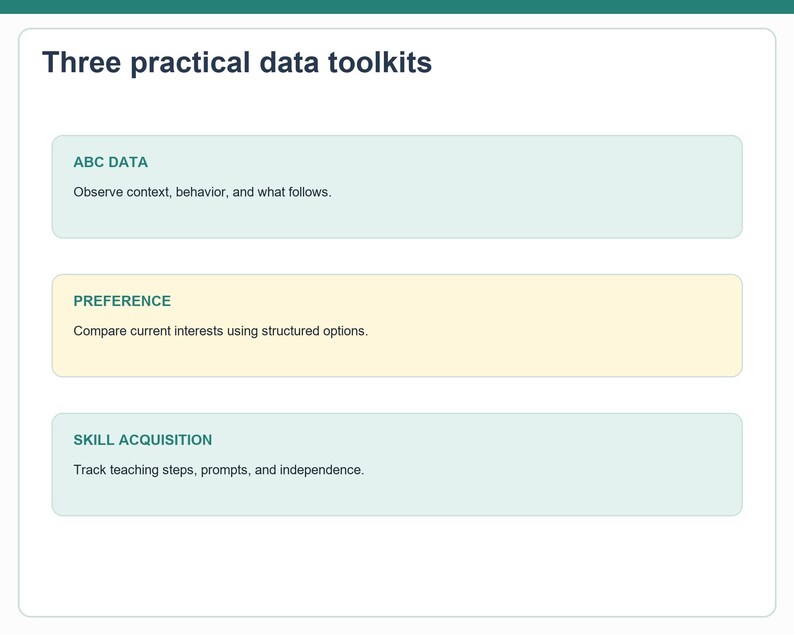Image resolution: width=794 pixels, height=635 pixels.
Task: Select text 'Observe context, behavior, and what follows.'
Action: coord(203,192)
